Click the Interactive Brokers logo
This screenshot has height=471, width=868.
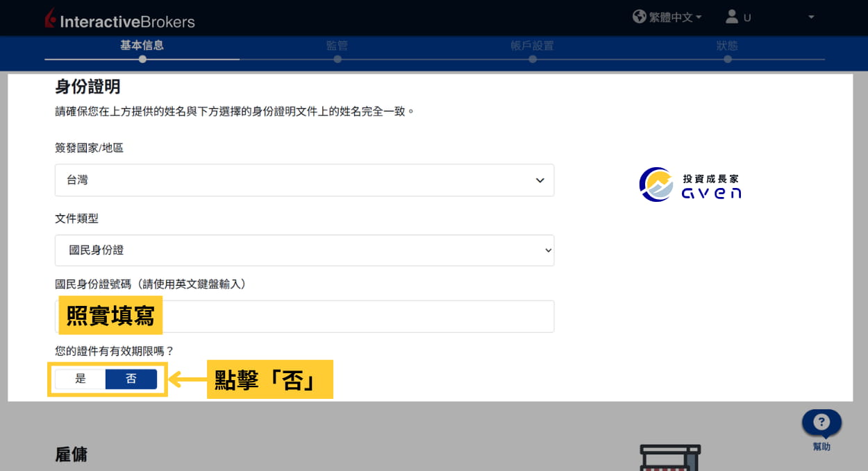(x=119, y=20)
